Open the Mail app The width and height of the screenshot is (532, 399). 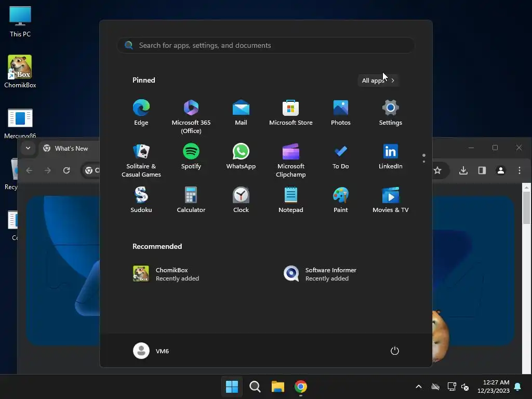[241, 113]
